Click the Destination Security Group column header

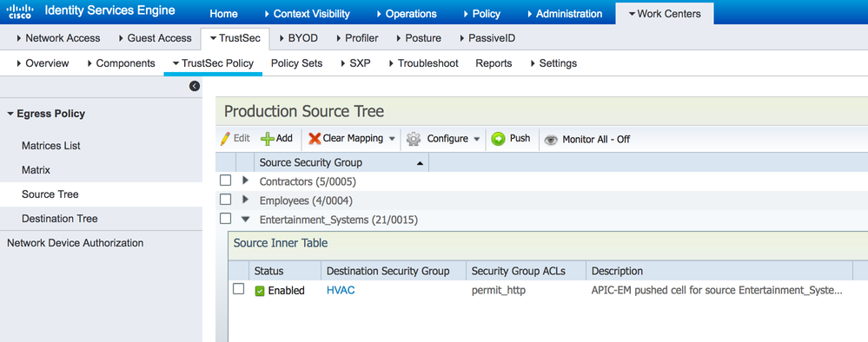pyautogui.click(x=388, y=271)
